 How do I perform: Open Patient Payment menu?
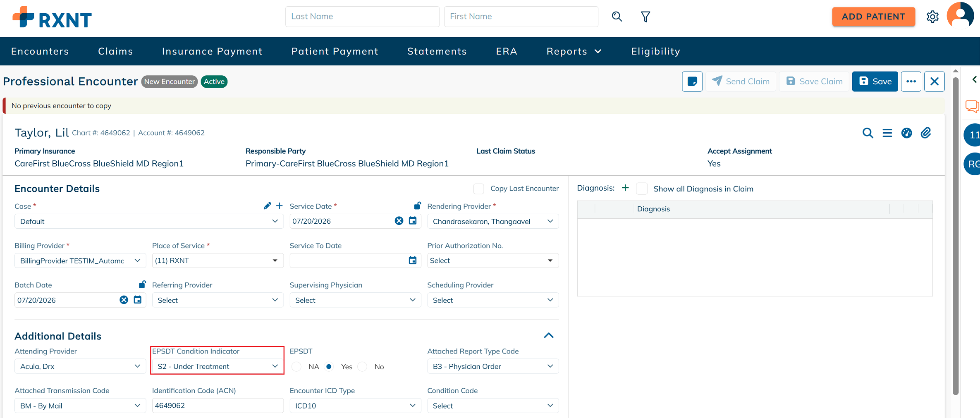pos(335,51)
